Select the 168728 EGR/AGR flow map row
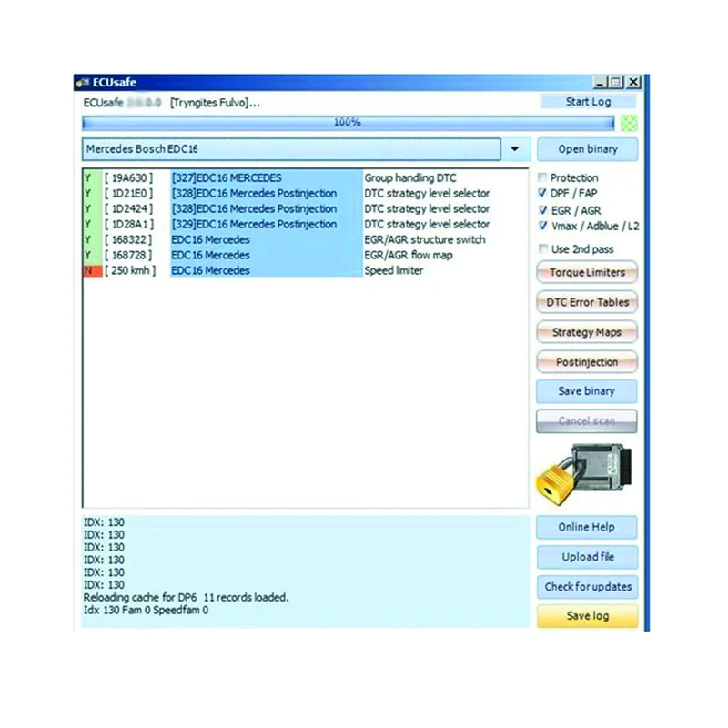The width and height of the screenshot is (728, 728). [x=306, y=255]
